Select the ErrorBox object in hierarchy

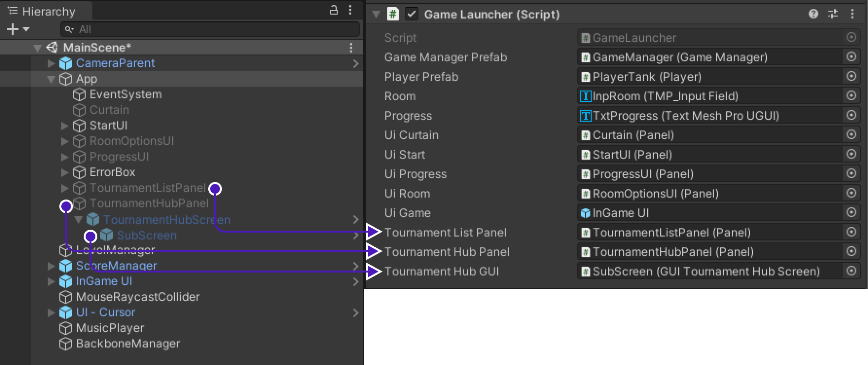coord(112,172)
